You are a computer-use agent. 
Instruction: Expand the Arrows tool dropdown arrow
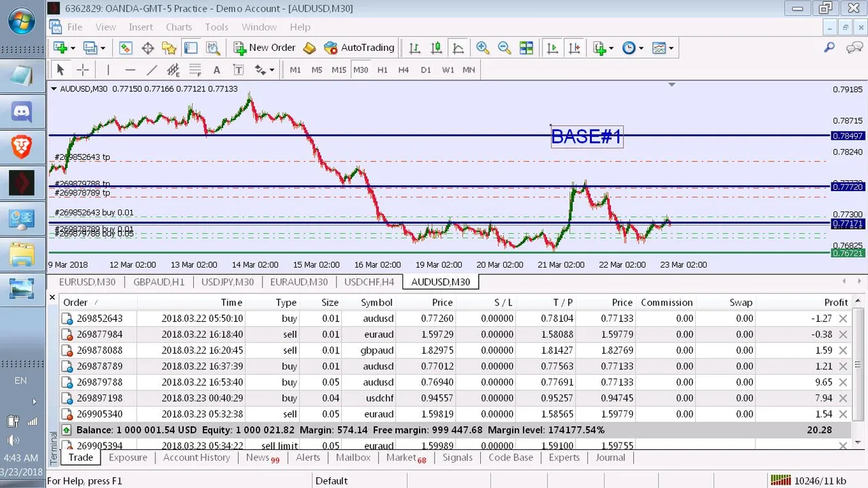(272, 70)
